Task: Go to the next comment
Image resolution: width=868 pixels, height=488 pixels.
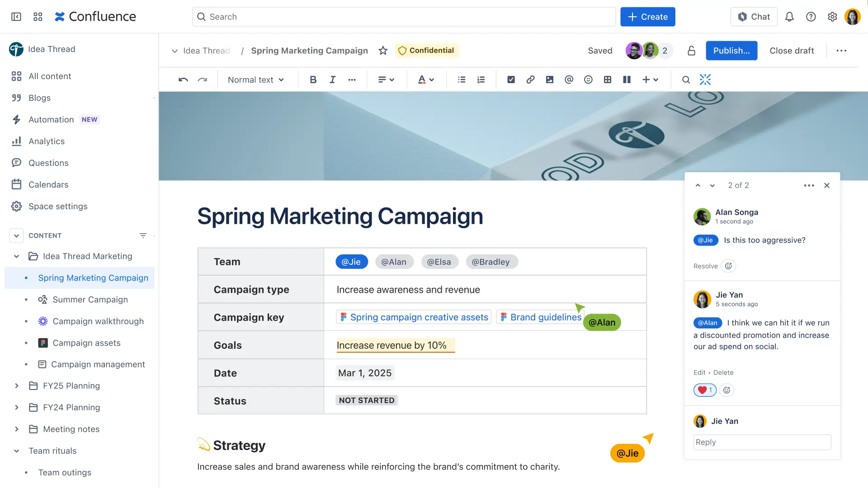Action: [712, 185]
